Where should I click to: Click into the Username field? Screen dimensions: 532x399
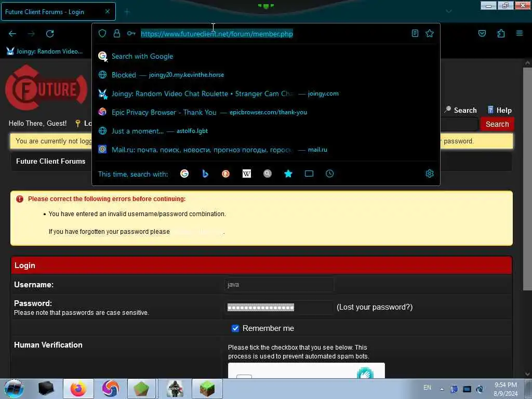(279, 285)
